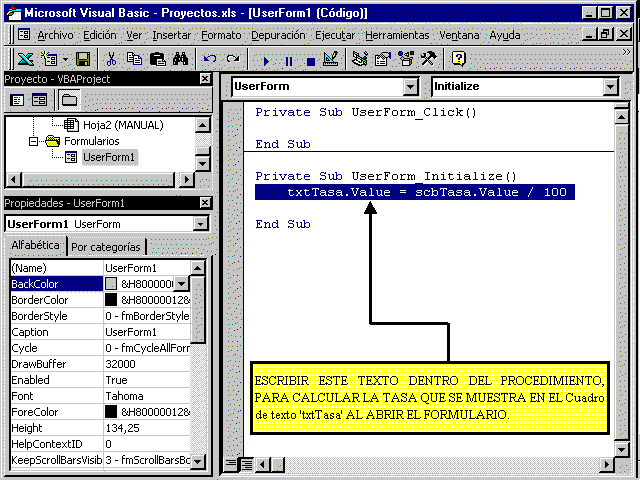Click View Microsoft Excel toolbar icon
This screenshot has width=640, height=480.
(x=25, y=59)
